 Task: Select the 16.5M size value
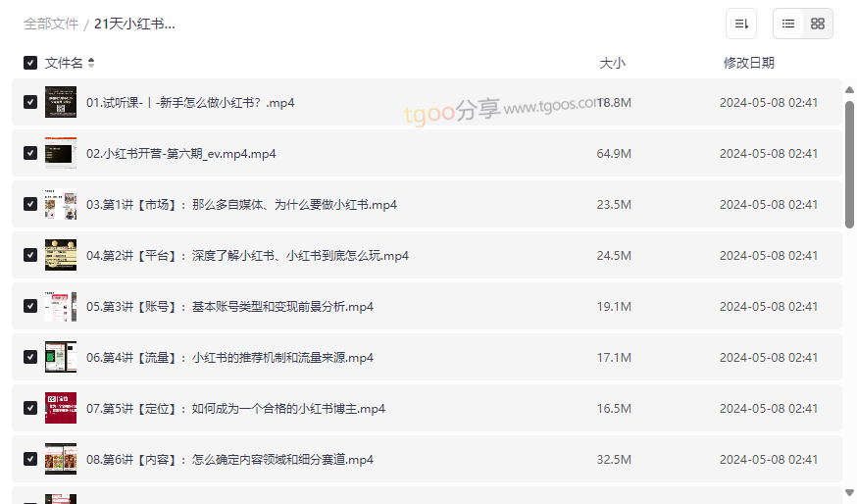pyautogui.click(x=614, y=409)
